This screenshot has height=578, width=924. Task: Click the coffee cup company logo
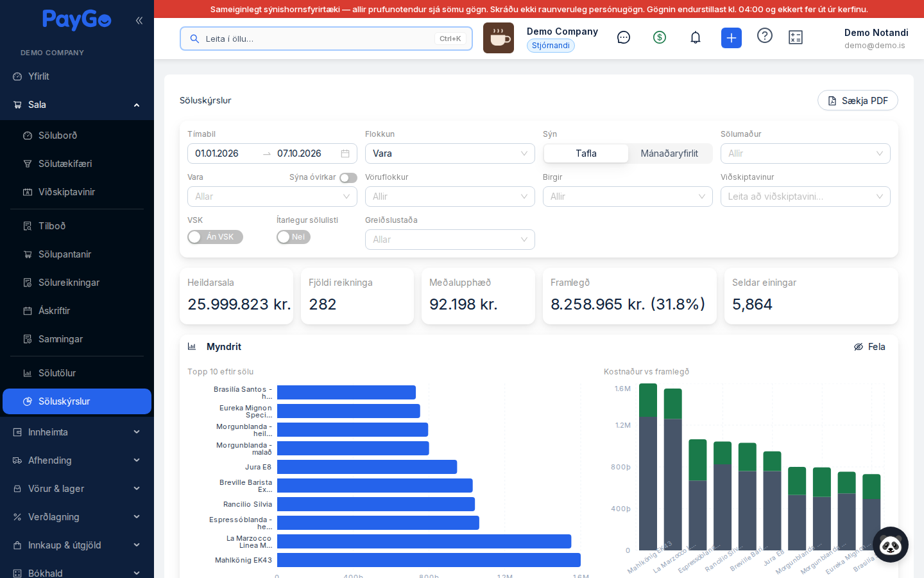(x=499, y=38)
